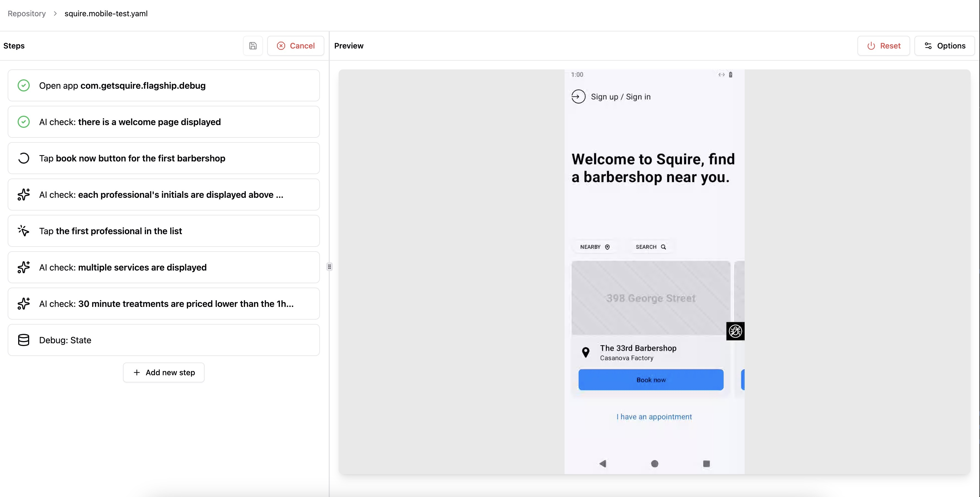Tap the NEARBY filter chip
The width and height of the screenshot is (980, 497).
(595, 247)
